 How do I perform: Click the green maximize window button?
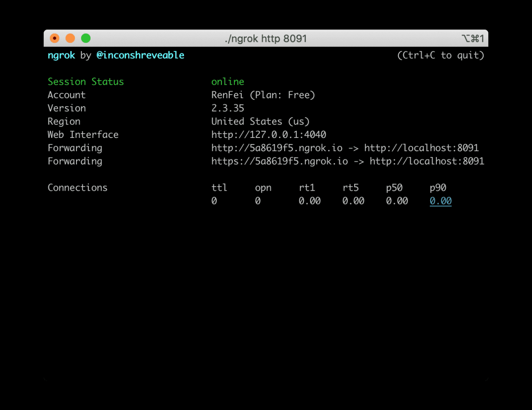pyautogui.click(x=86, y=38)
